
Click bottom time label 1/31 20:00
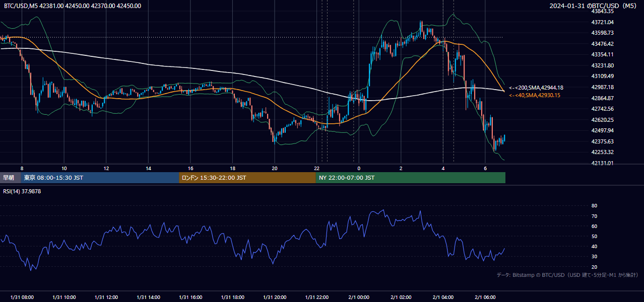[275, 297]
